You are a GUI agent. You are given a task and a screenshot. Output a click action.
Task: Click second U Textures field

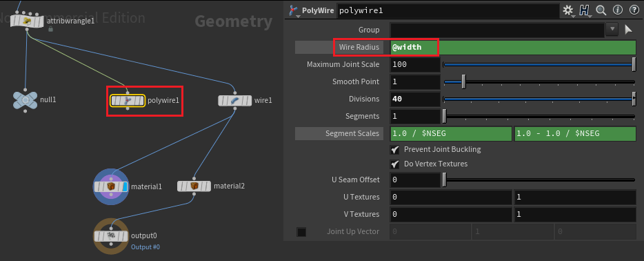(x=575, y=197)
